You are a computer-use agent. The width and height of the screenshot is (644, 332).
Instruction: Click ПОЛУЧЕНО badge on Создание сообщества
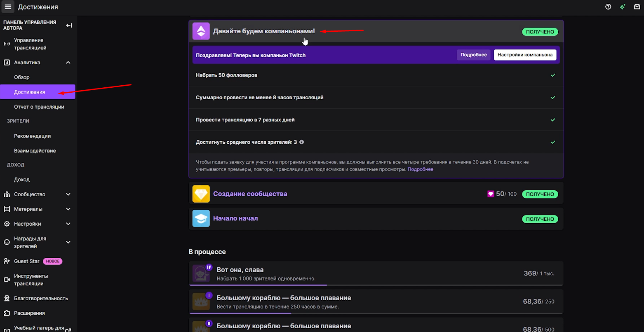click(540, 194)
